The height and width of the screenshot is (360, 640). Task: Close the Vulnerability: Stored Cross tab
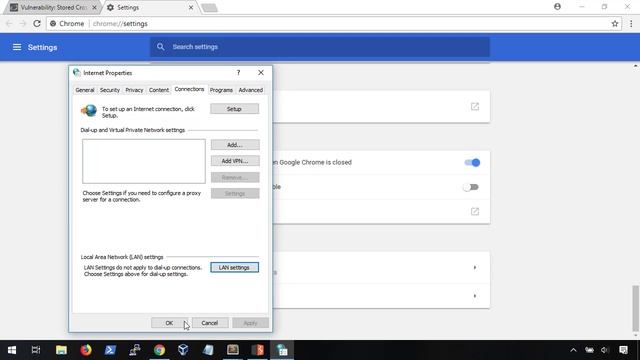(x=94, y=7)
